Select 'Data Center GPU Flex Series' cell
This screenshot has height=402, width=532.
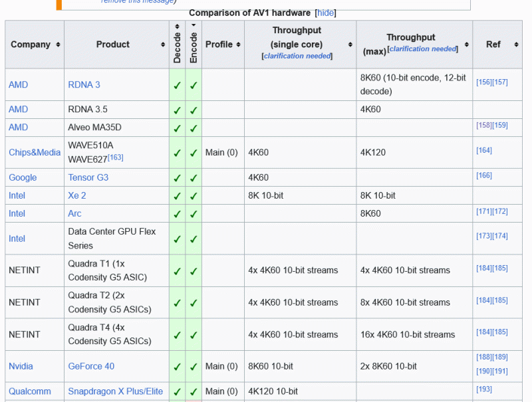[117, 239]
